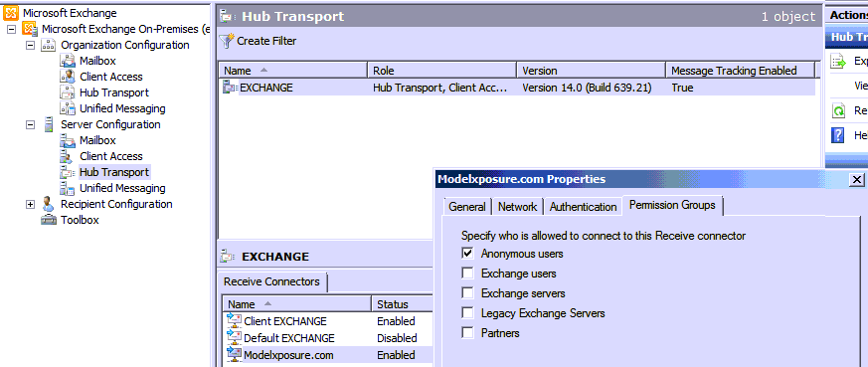Expand the Recipient Configuration node
The image size is (868, 367).
click(30, 204)
